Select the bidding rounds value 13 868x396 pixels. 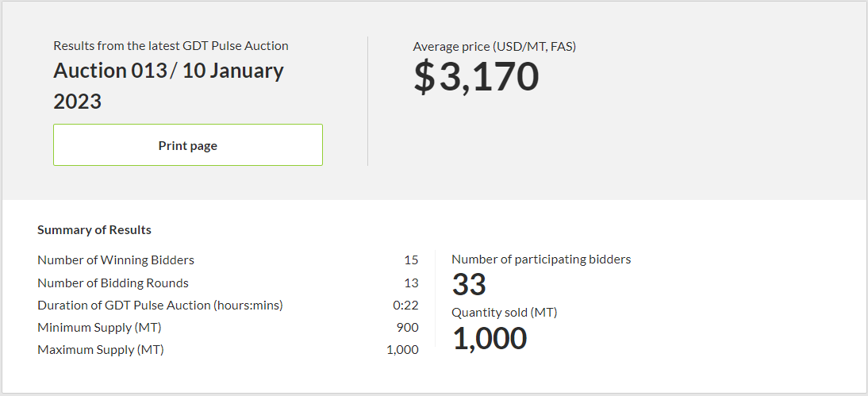(411, 283)
